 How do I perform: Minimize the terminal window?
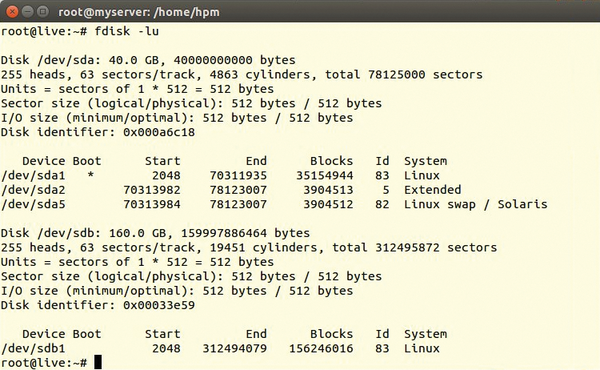tap(28, 12)
